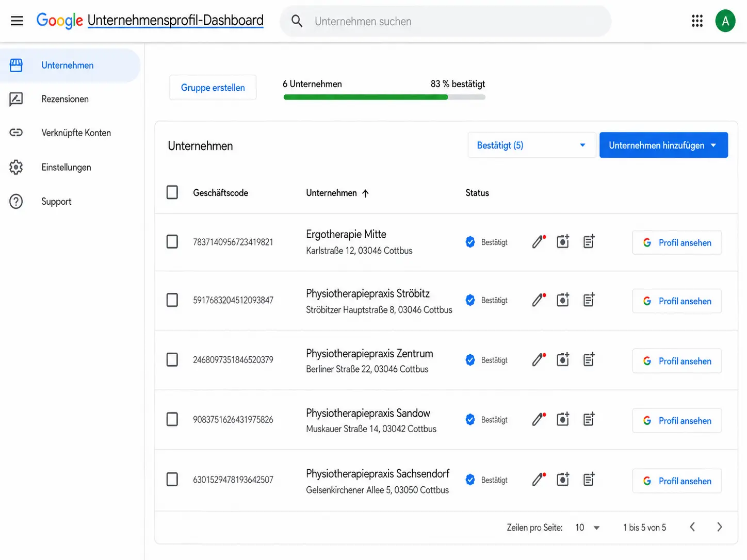Viewport: 747px width, 560px height.
Task: Expand the Unternehmen hinzufügen dropdown button
Action: [663, 145]
